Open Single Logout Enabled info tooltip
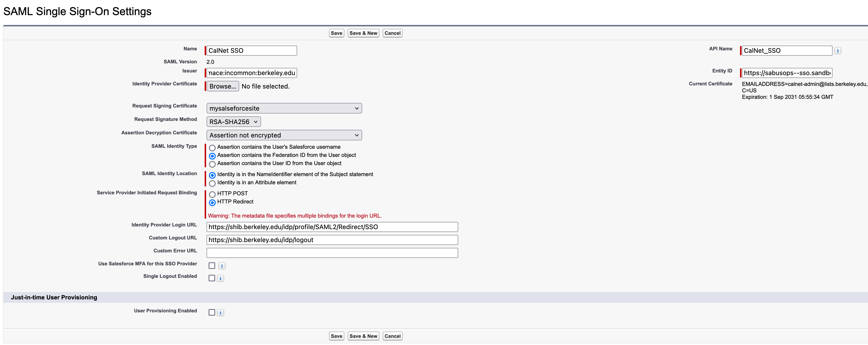This screenshot has height=345, width=868. [220, 278]
